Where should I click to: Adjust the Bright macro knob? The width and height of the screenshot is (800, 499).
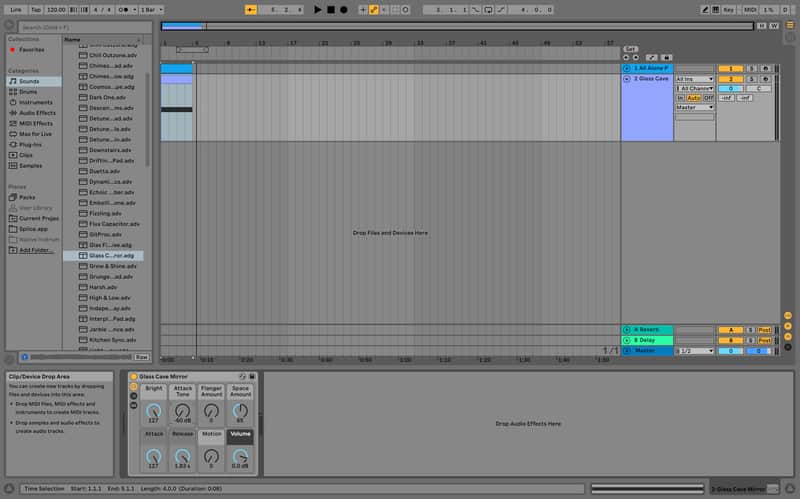coord(154,410)
